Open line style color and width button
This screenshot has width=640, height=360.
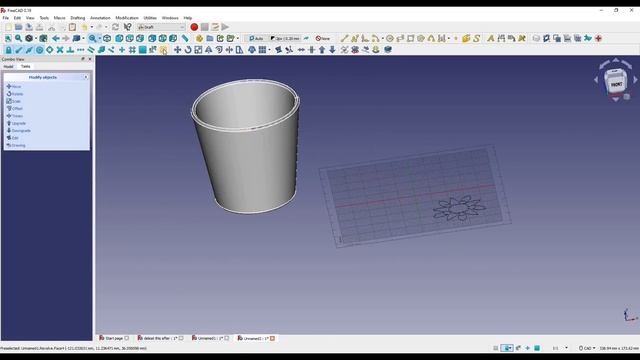point(285,38)
